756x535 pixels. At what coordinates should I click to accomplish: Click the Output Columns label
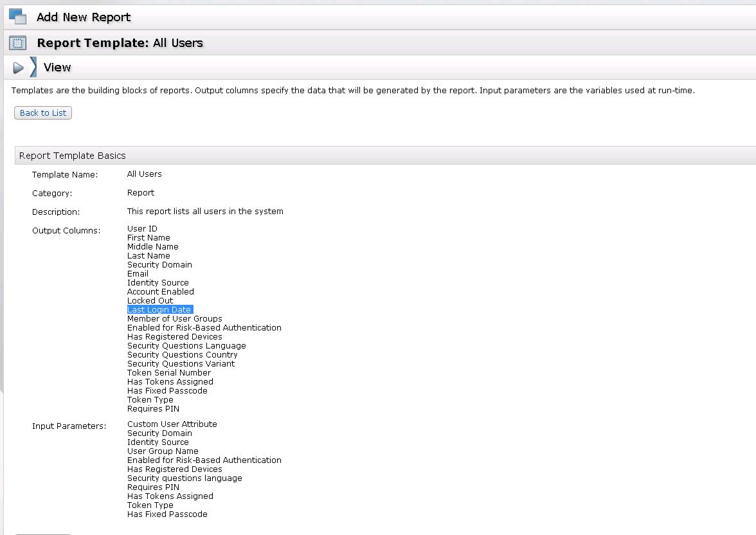pyautogui.click(x=66, y=231)
